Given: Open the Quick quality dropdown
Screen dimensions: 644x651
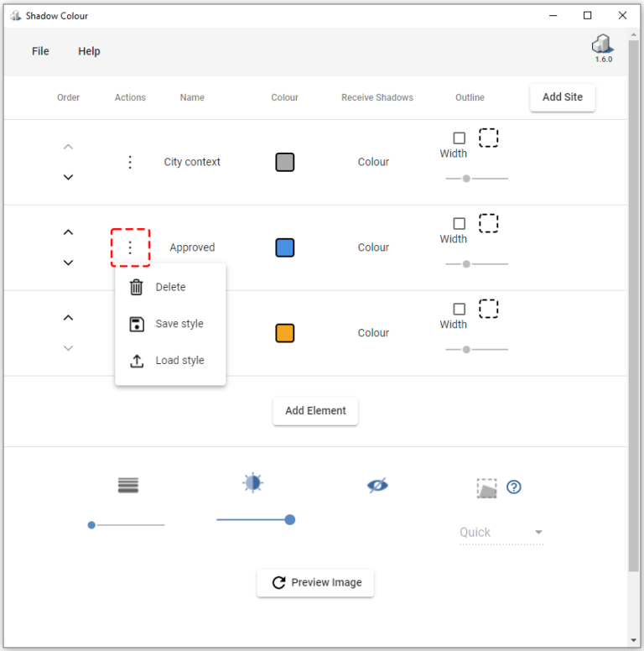Looking at the screenshot, I should (x=501, y=532).
